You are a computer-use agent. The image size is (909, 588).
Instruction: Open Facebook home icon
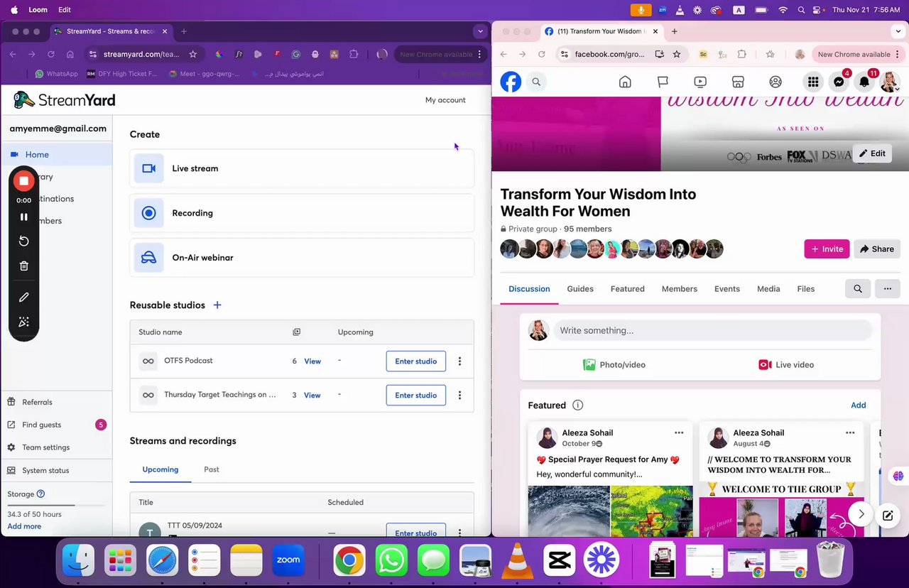[625, 82]
